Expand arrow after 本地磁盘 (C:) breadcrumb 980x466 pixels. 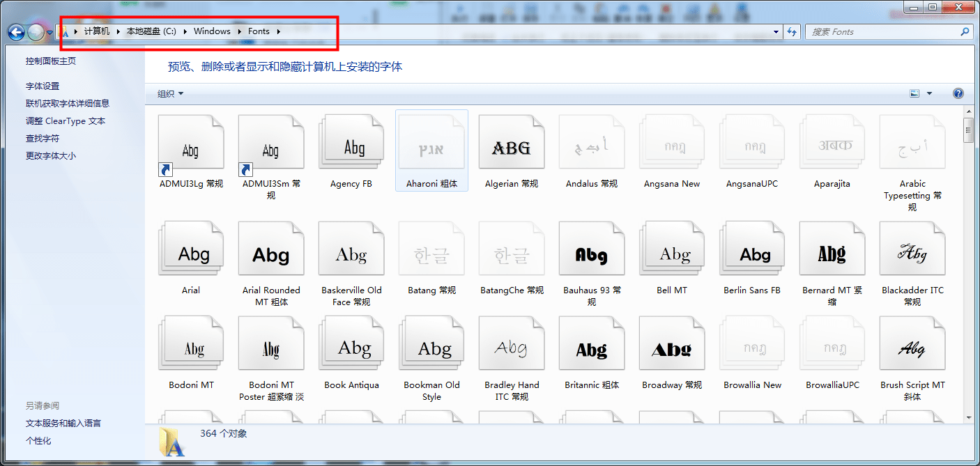coord(185,31)
